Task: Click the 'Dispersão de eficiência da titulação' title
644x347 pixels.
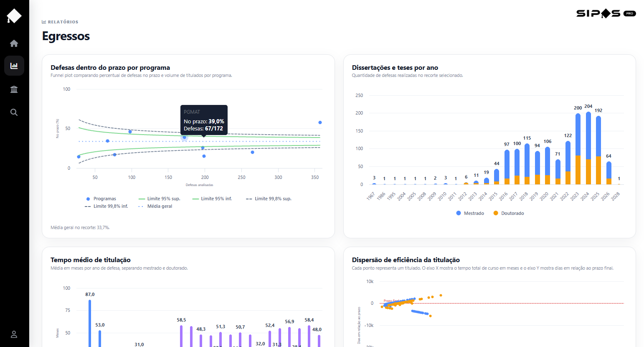Action: [x=406, y=260]
